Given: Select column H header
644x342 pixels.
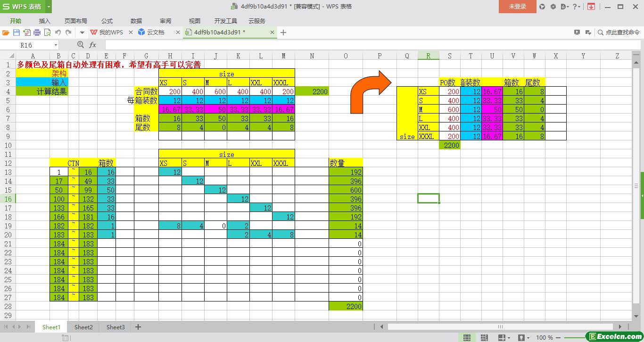Looking at the screenshot, I should click(170, 56).
